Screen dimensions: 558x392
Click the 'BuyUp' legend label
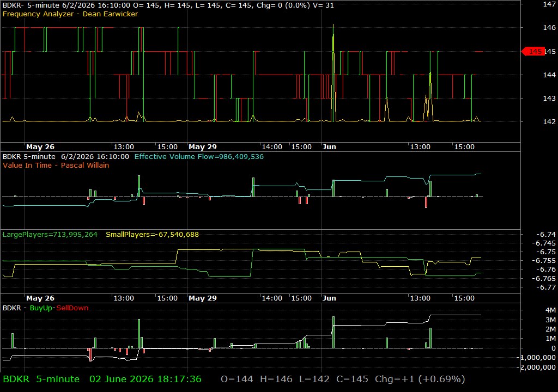[x=41, y=308]
